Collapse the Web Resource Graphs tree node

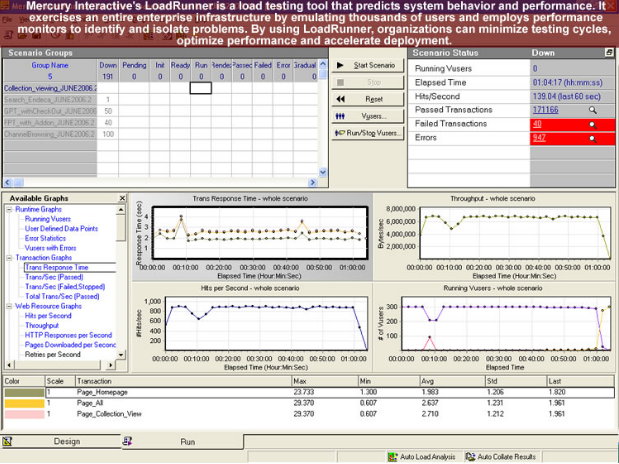[9, 306]
